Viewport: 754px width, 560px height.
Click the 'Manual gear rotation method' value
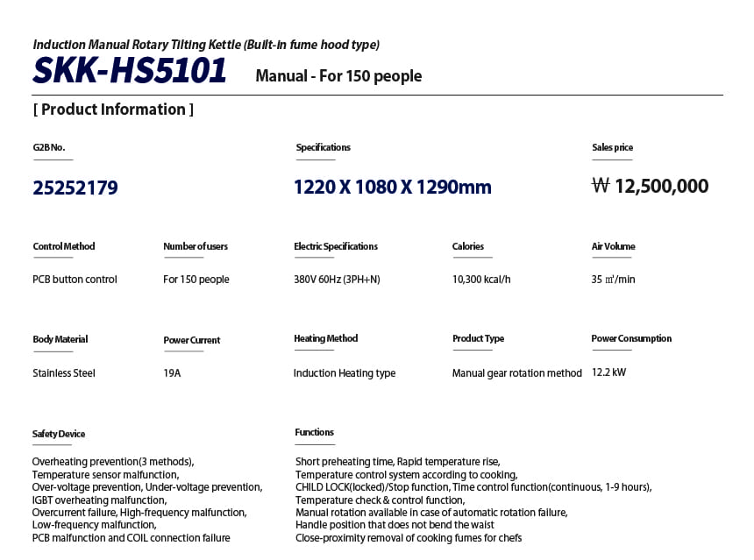[x=516, y=373]
